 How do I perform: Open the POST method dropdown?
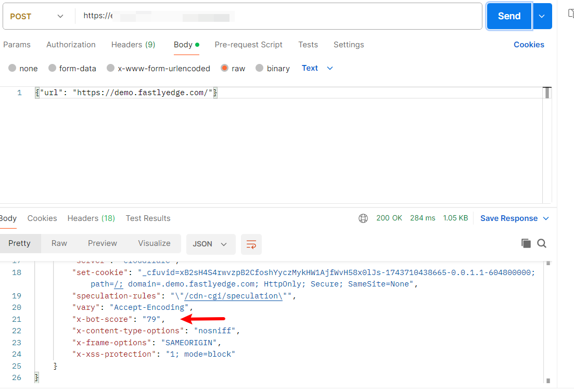point(36,16)
